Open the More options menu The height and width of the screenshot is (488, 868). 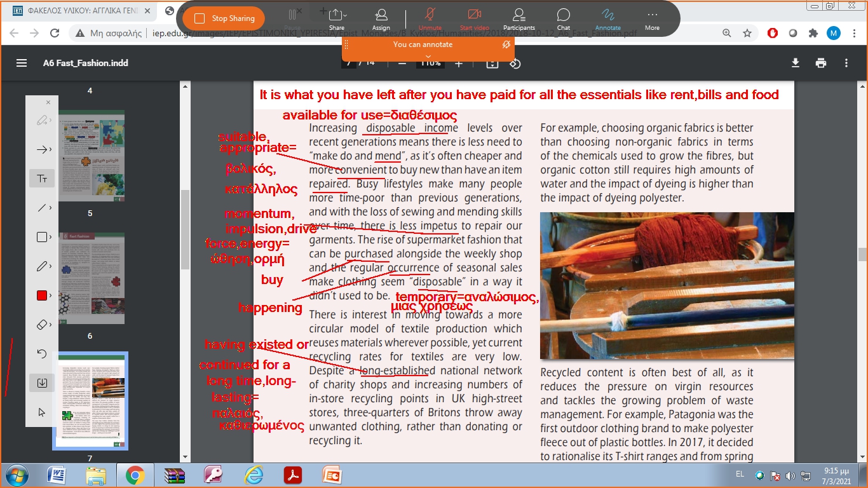652,18
